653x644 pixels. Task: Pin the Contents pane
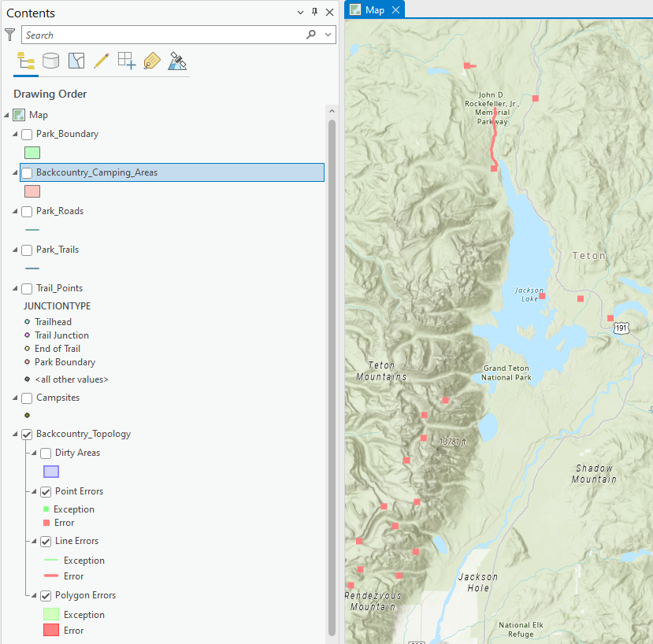pos(314,13)
